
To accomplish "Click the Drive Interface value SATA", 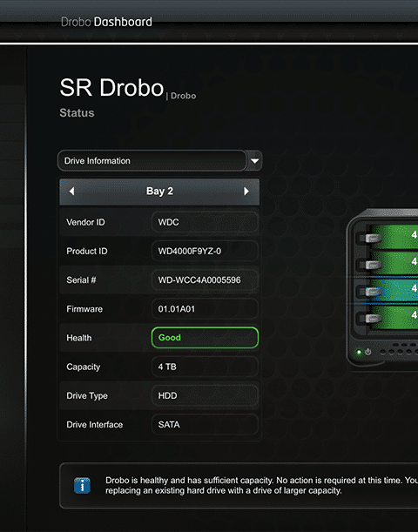I will (205, 424).
